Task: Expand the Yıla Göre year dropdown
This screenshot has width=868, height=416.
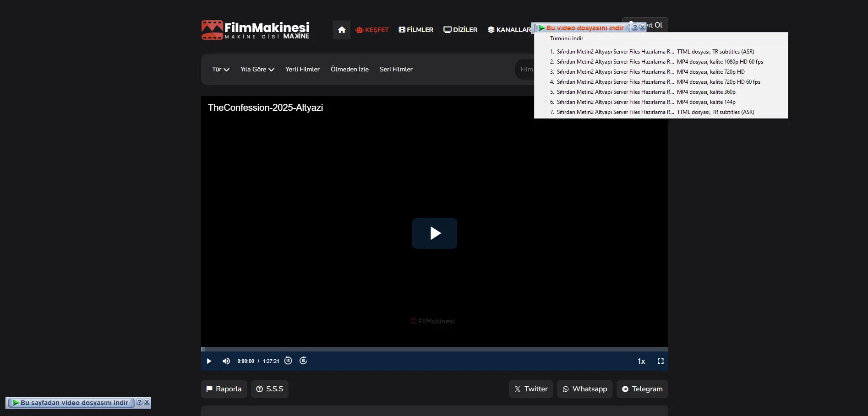Action: [x=257, y=69]
